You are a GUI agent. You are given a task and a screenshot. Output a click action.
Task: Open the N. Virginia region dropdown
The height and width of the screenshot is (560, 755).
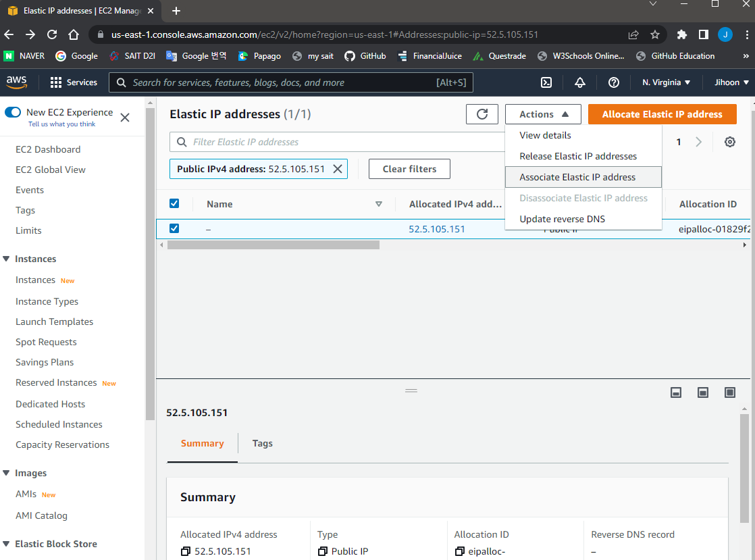pos(666,82)
